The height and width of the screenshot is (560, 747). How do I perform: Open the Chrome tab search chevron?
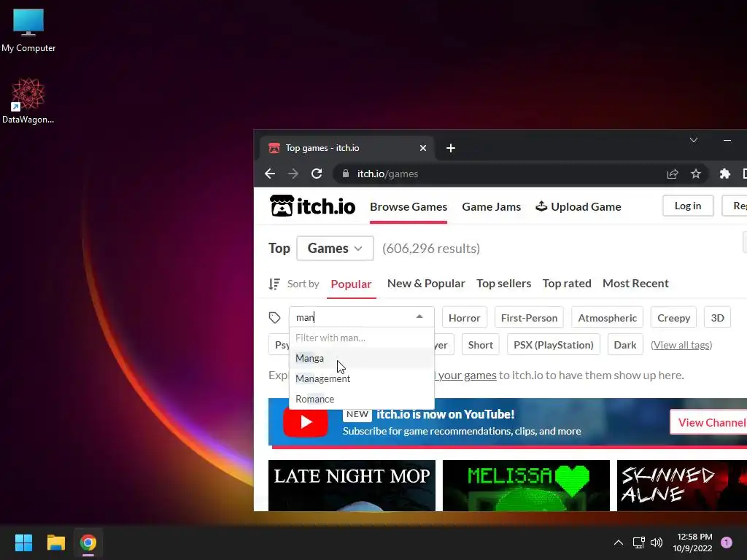[x=694, y=140]
